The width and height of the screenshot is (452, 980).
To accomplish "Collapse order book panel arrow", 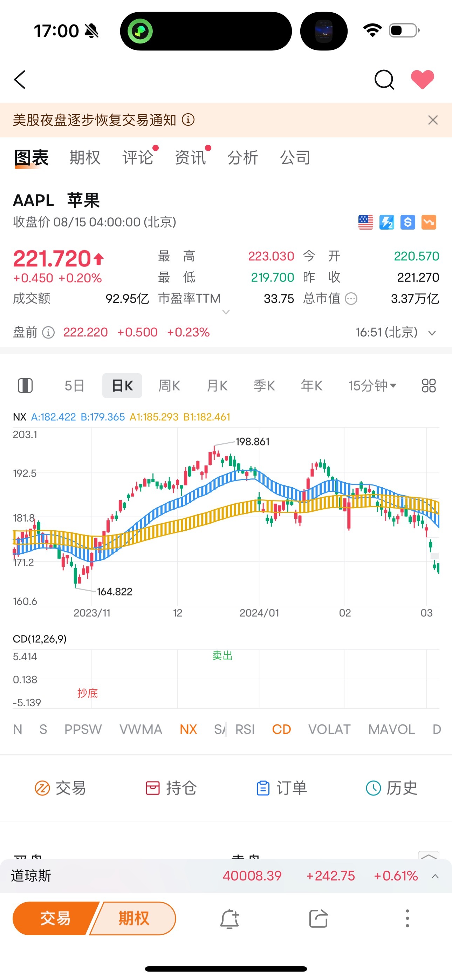I will [429, 856].
